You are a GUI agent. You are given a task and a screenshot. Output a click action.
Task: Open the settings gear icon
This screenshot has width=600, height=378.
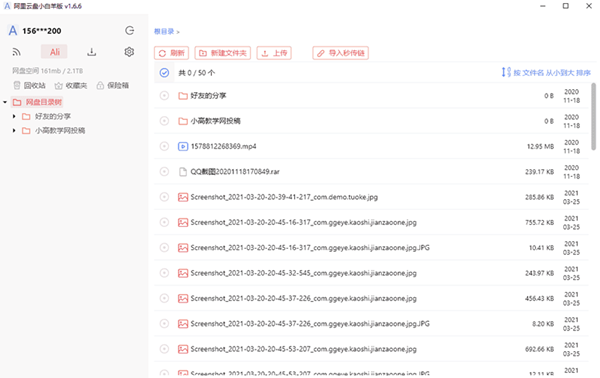129,52
